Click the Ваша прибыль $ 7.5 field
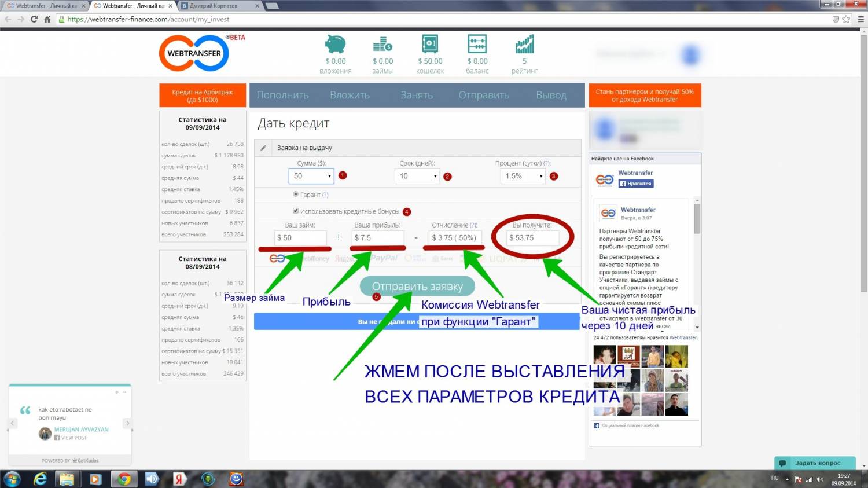 (378, 238)
